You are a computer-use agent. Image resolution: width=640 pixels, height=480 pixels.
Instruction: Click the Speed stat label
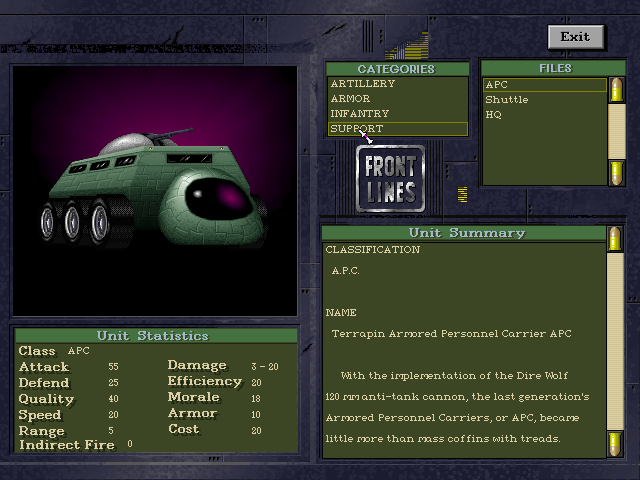tap(40, 415)
